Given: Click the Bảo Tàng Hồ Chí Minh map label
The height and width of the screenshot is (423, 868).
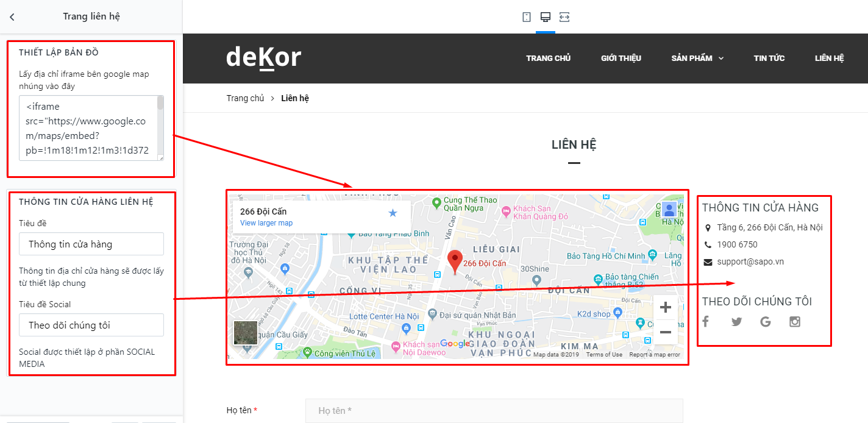Looking at the screenshot, I should coord(606,255).
